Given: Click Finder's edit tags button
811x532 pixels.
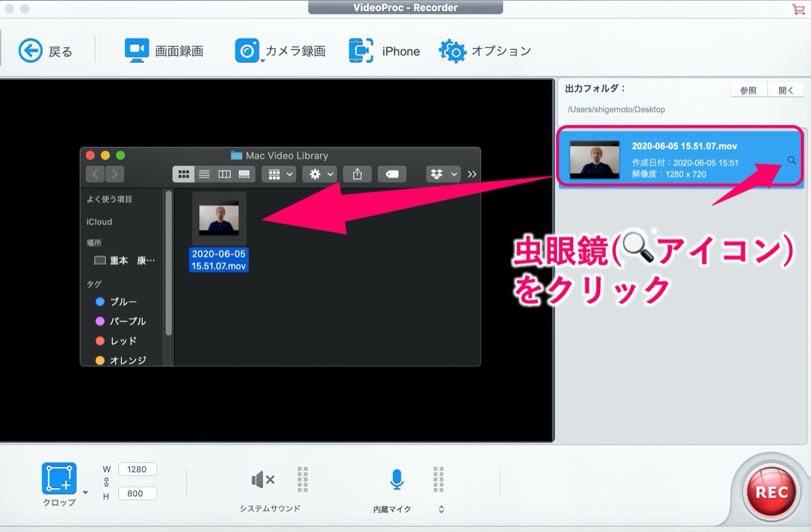Looking at the screenshot, I should pos(392,174).
